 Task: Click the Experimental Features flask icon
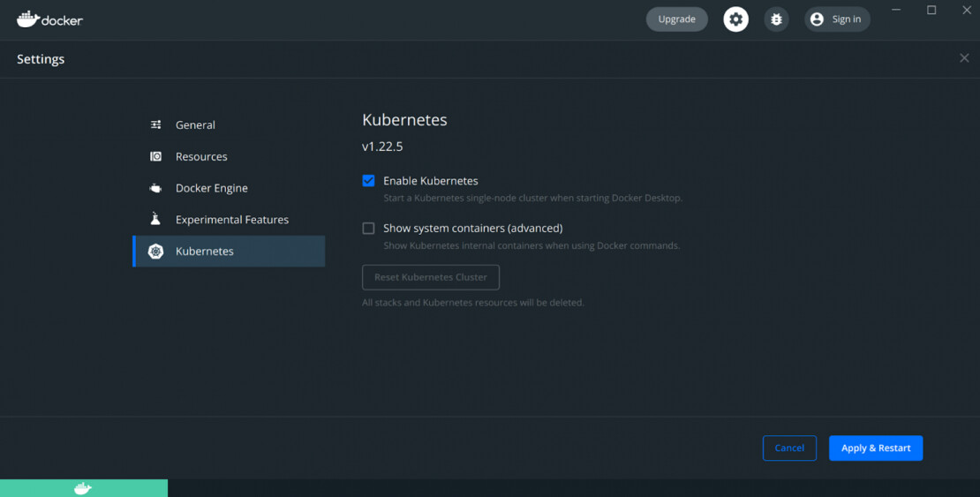pos(156,220)
